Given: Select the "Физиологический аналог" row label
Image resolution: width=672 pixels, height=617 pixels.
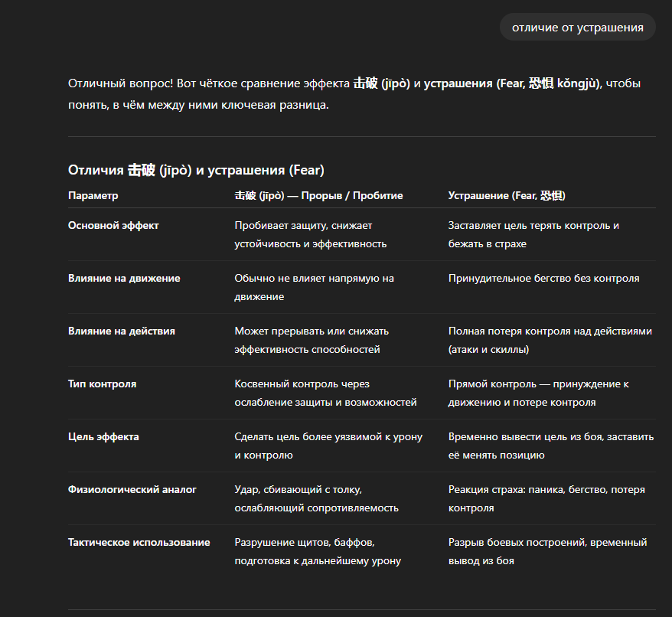Looking at the screenshot, I should [132, 490].
